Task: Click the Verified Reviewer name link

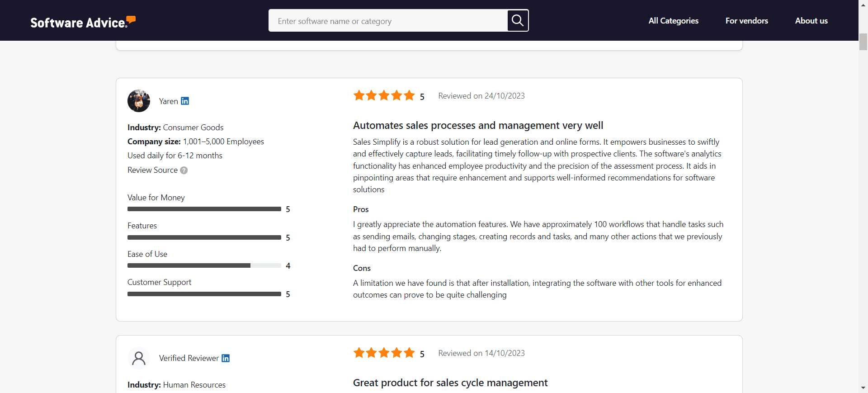Action: coord(189,358)
